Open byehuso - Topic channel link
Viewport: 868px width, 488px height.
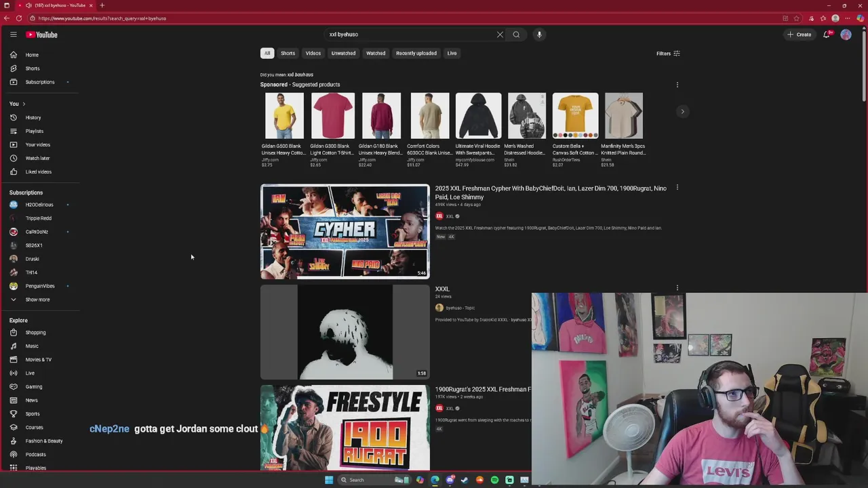(x=460, y=308)
